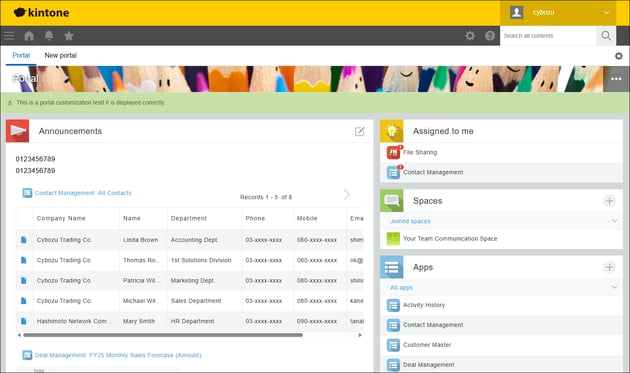Expand the Joined spaces dropdown
The height and width of the screenshot is (373, 630).
coord(614,221)
